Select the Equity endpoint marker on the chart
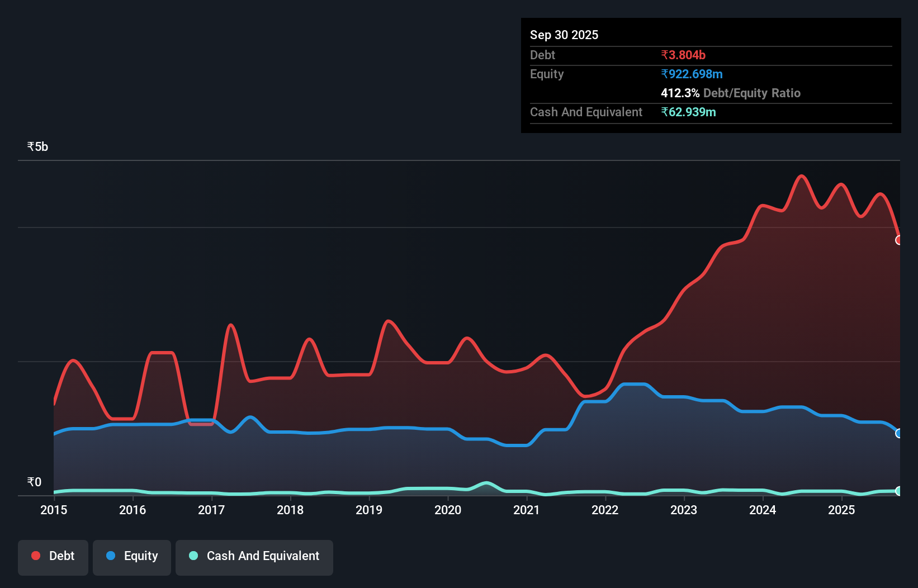This screenshot has width=918, height=588. [x=899, y=433]
